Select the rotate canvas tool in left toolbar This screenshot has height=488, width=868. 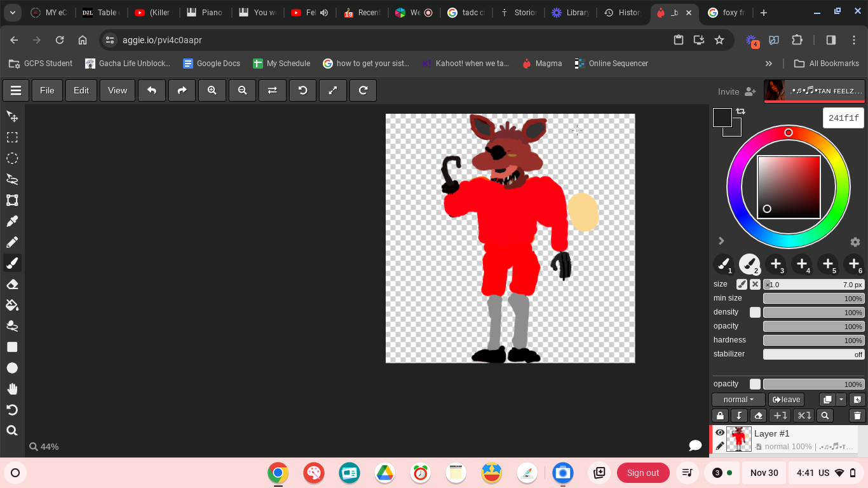12,410
